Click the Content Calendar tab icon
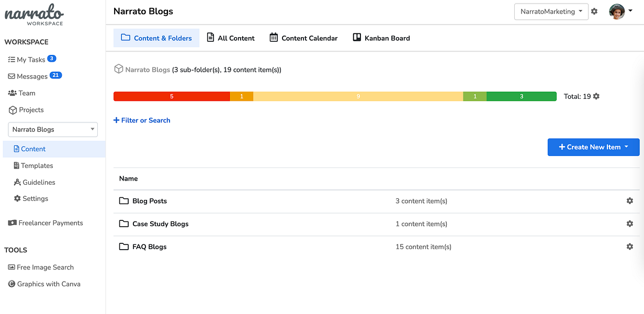644x314 pixels. tap(274, 38)
